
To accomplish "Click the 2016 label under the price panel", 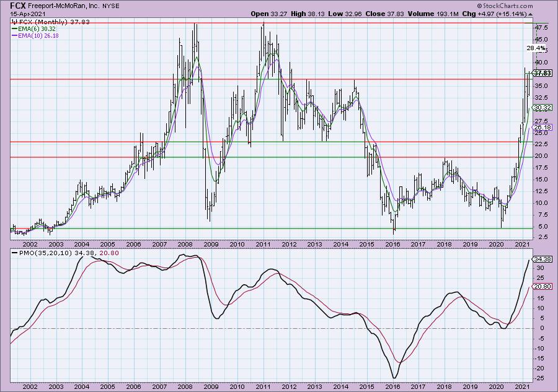I will (393, 245).
